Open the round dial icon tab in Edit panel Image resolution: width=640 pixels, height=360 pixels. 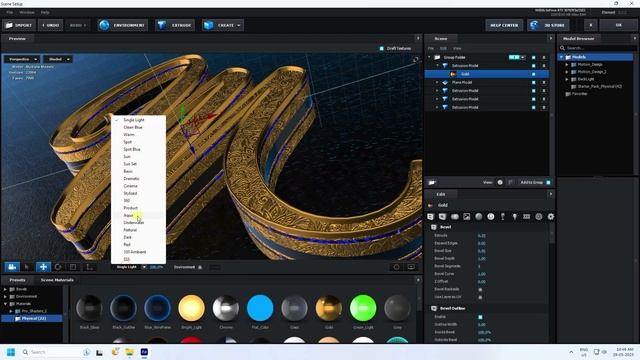(x=491, y=217)
